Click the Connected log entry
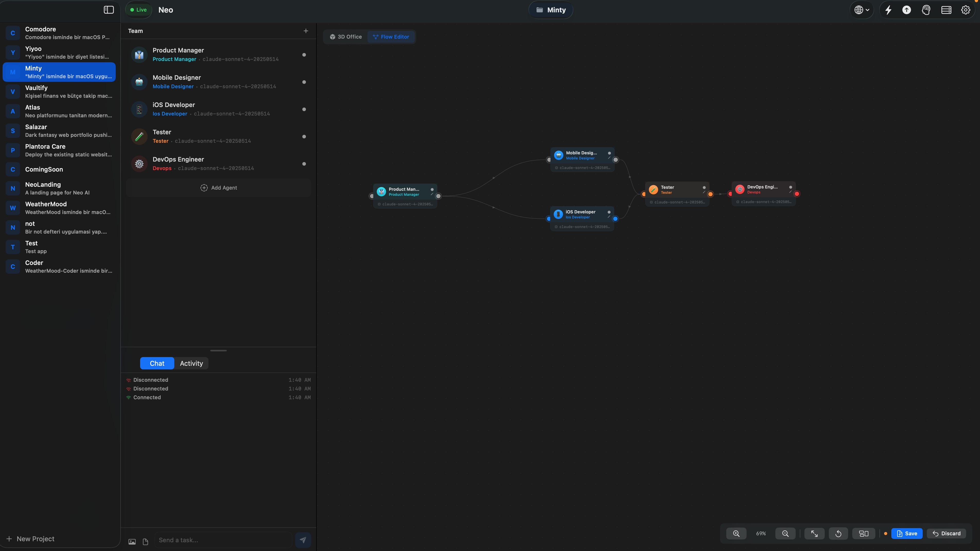Screen dimensions: 980x551 pyautogui.click(x=218, y=397)
